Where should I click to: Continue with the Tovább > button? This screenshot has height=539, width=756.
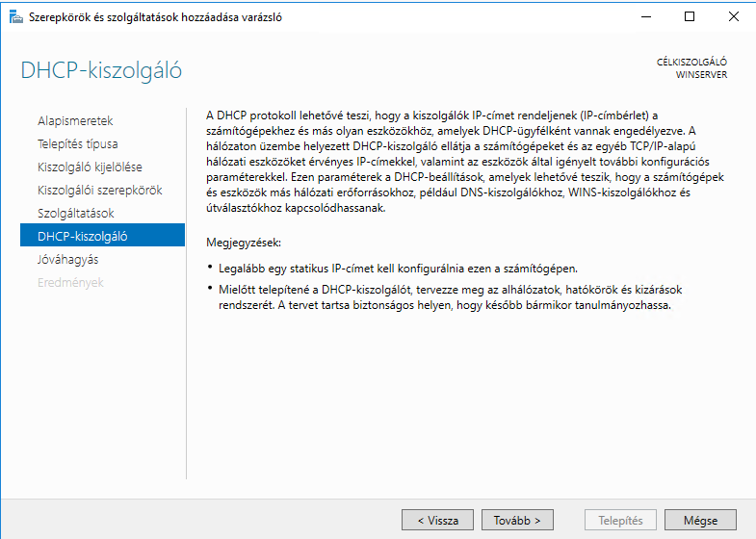coord(517,521)
